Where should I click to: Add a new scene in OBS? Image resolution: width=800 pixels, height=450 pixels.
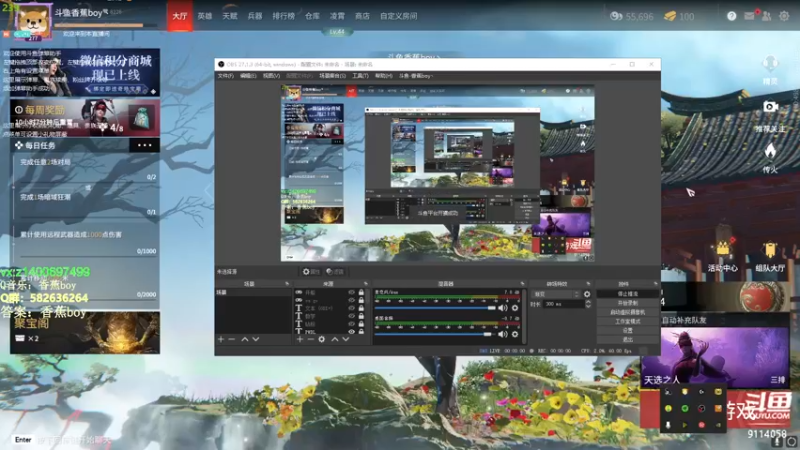coord(221,339)
